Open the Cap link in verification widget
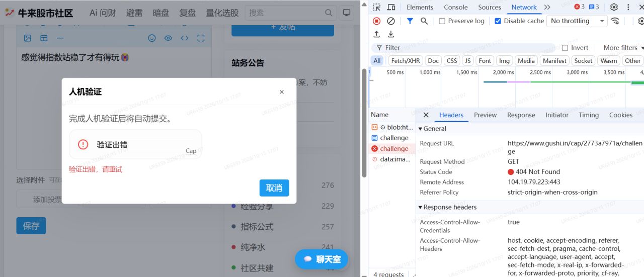This screenshot has width=644, height=277. point(191,151)
